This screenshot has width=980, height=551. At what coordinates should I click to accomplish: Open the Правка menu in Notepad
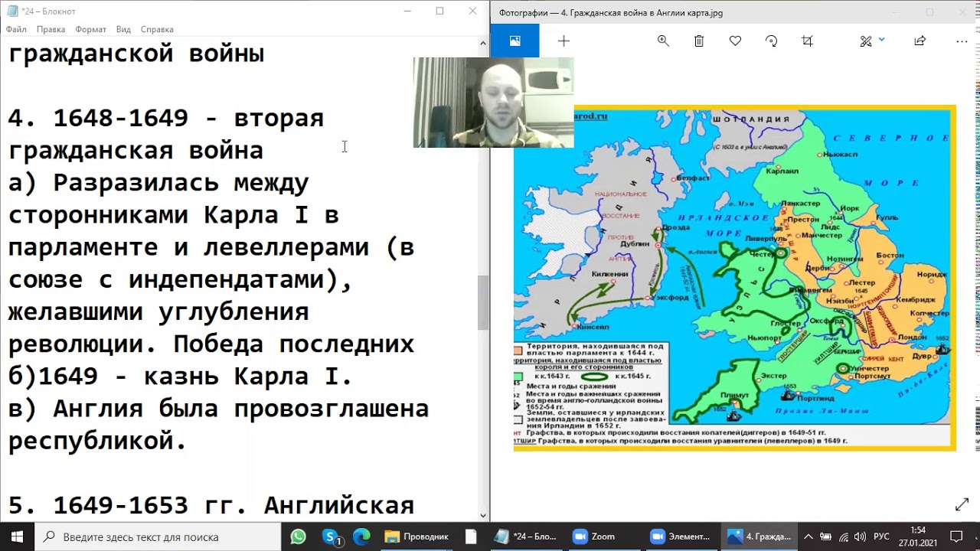(x=51, y=29)
